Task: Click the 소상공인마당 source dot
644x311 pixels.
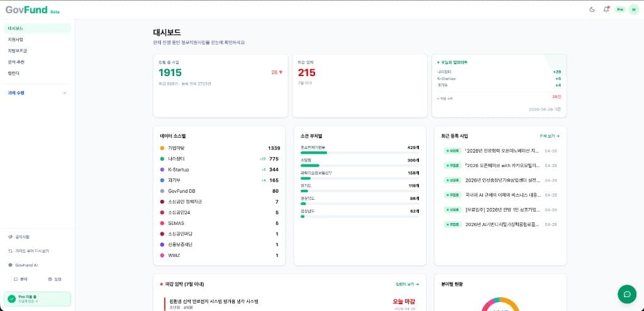Action: (x=162, y=234)
